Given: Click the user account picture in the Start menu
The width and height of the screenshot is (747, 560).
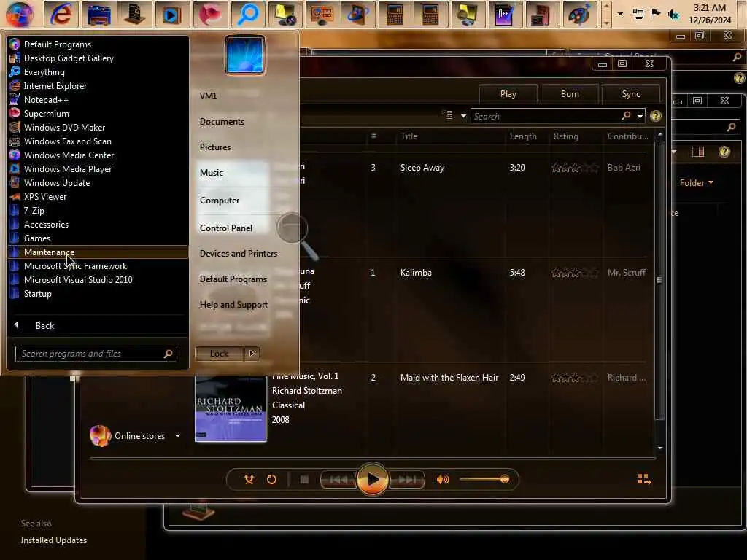Looking at the screenshot, I should (245, 55).
